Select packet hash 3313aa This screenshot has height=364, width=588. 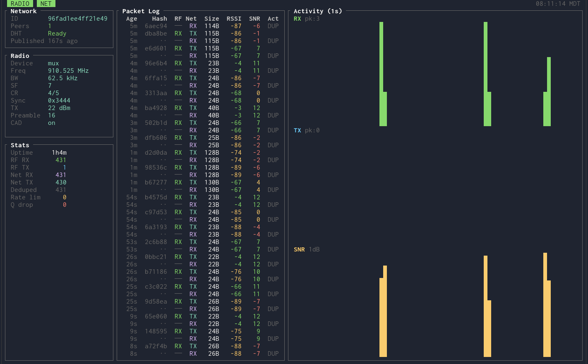[x=156, y=93]
